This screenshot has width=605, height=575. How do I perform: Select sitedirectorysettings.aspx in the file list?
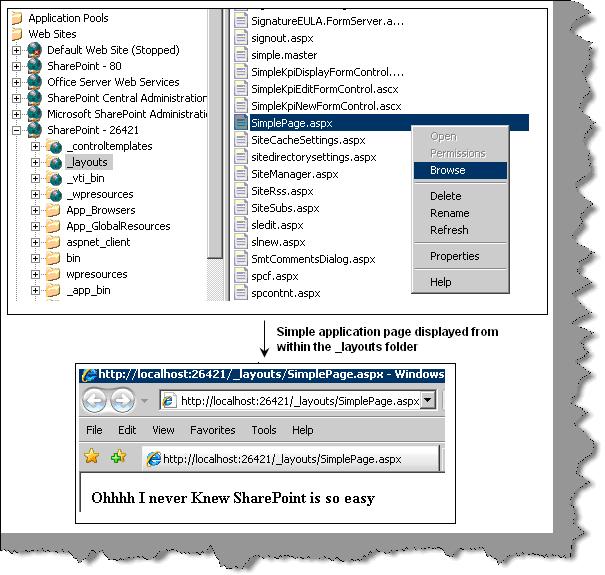pyautogui.click(x=313, y=157)
